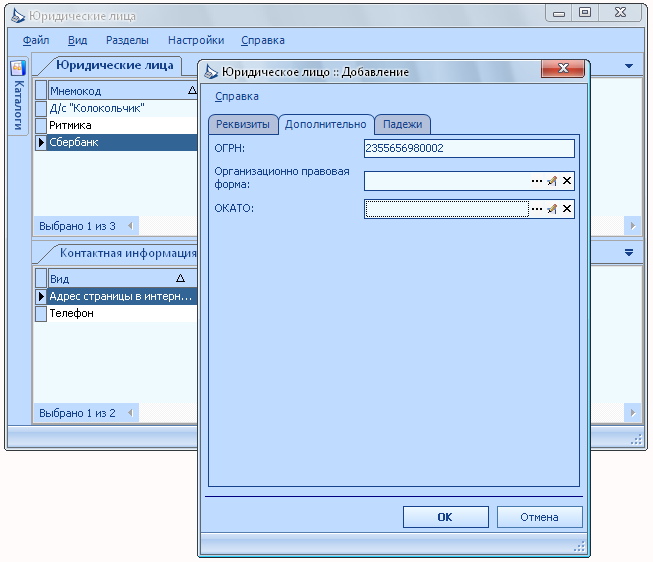This screenshot has width=653, height=562.
Task: Open the Разделы menu
Action: (127, 40)
